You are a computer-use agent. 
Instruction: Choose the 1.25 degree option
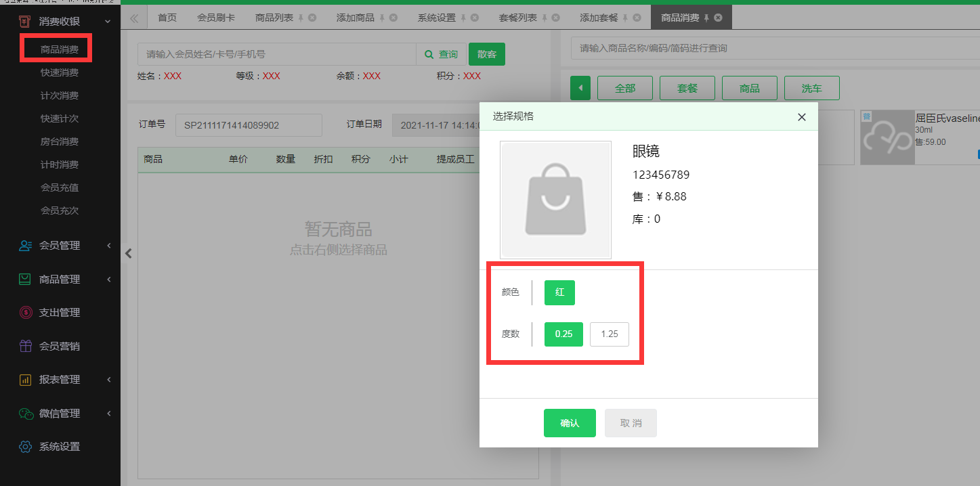609,334
